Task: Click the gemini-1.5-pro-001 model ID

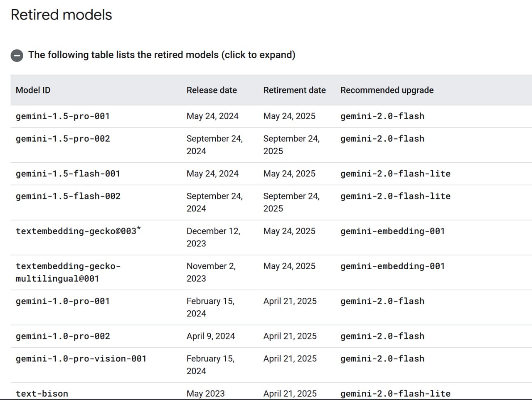Action: (62, 116)
